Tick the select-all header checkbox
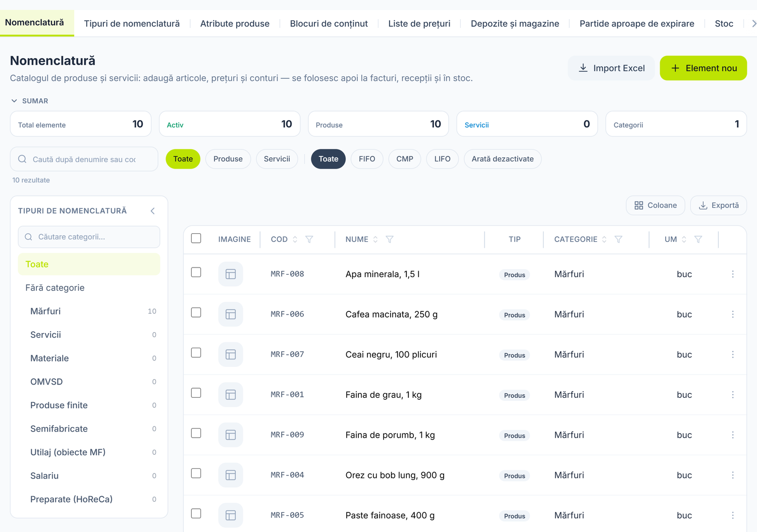Screen dimensions: 757x532 pyautogui.click(x=196, y=238)
